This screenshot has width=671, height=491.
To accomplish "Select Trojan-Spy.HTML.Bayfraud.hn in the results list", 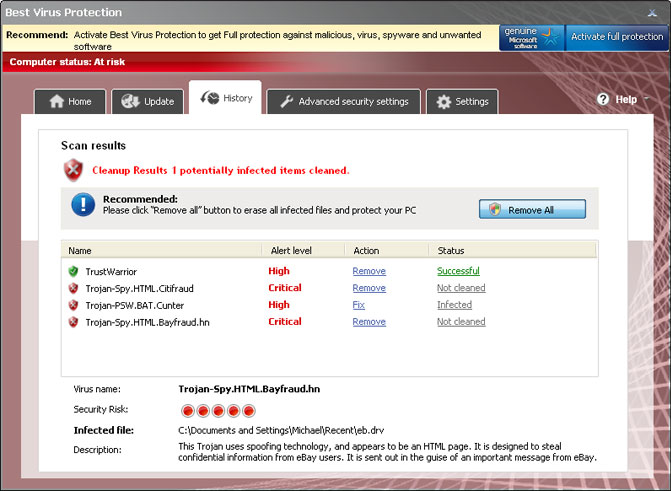I will [330, 322].
